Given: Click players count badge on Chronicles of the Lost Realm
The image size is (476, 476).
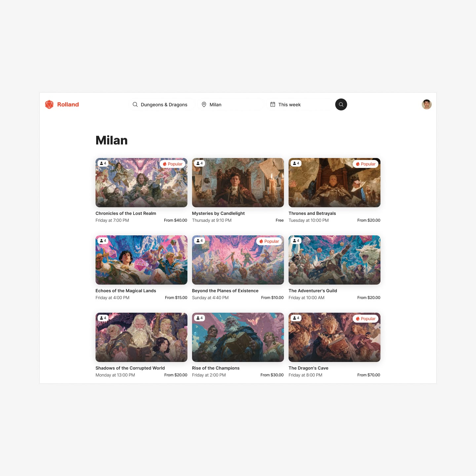Looking at the screenshot, I should tap(103, 163).
